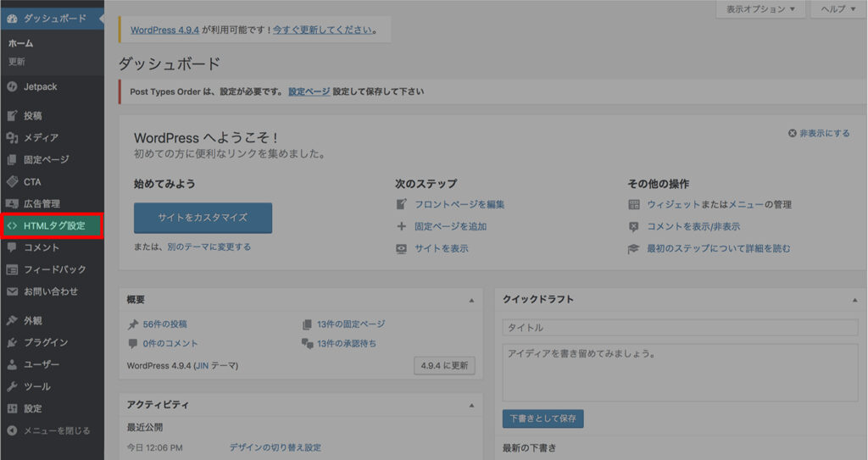Click the graduation cap icon
The image size is (868, 460).
click(634, 248)
